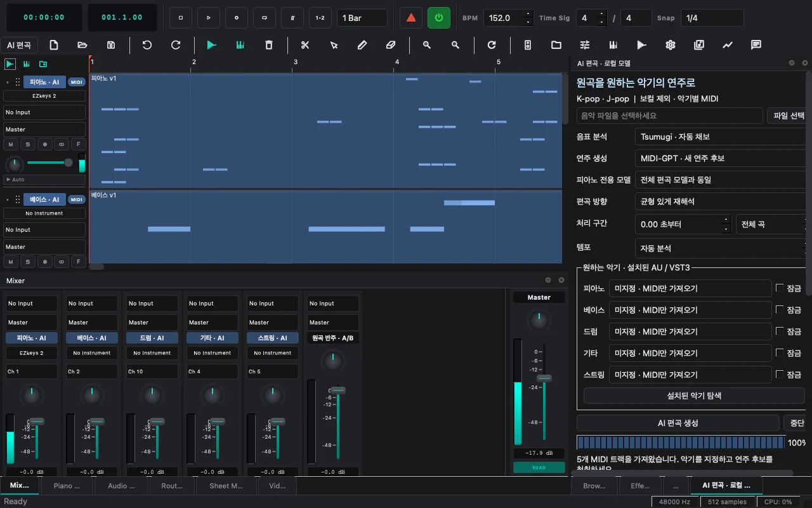Redo the last undone action

coord(176,45)
